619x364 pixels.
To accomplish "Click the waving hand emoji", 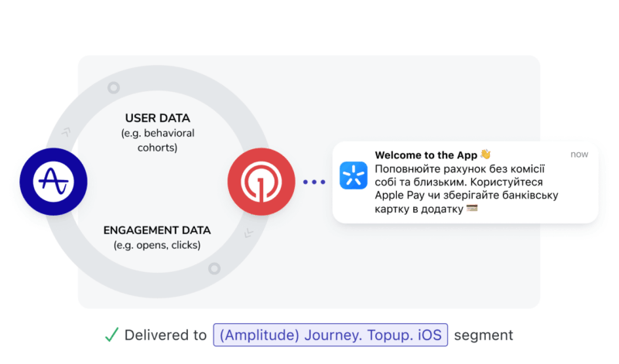I will (486, 155).
